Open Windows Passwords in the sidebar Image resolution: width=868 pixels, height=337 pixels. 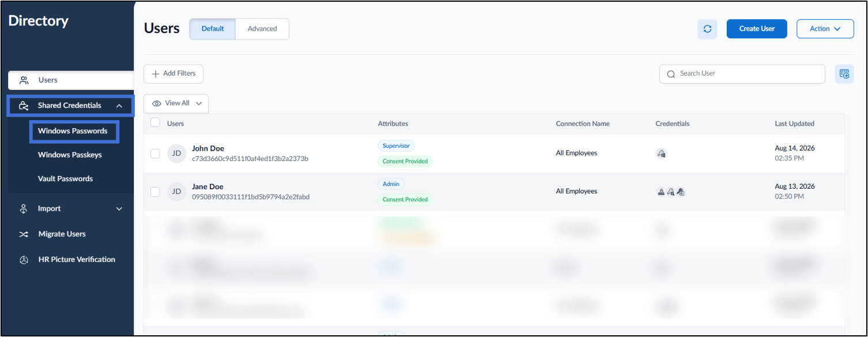click(74, 131)
